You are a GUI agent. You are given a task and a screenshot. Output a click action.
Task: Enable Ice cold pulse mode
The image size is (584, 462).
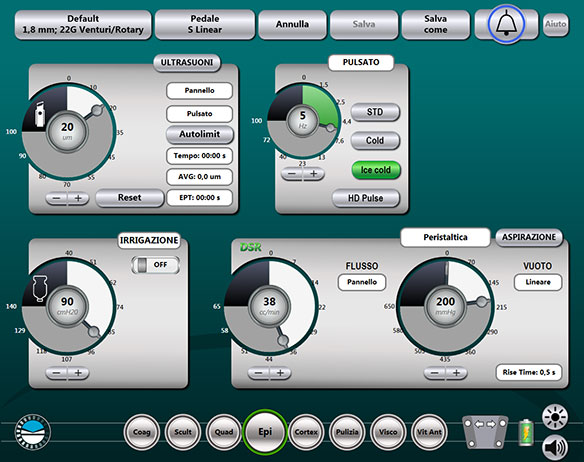(376, 170)
